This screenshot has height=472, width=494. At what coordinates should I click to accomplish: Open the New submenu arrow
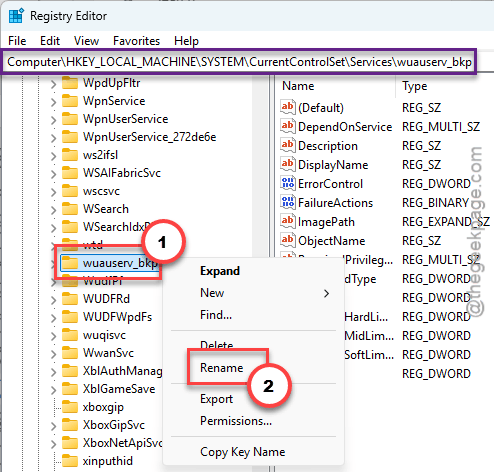(326, 293)
